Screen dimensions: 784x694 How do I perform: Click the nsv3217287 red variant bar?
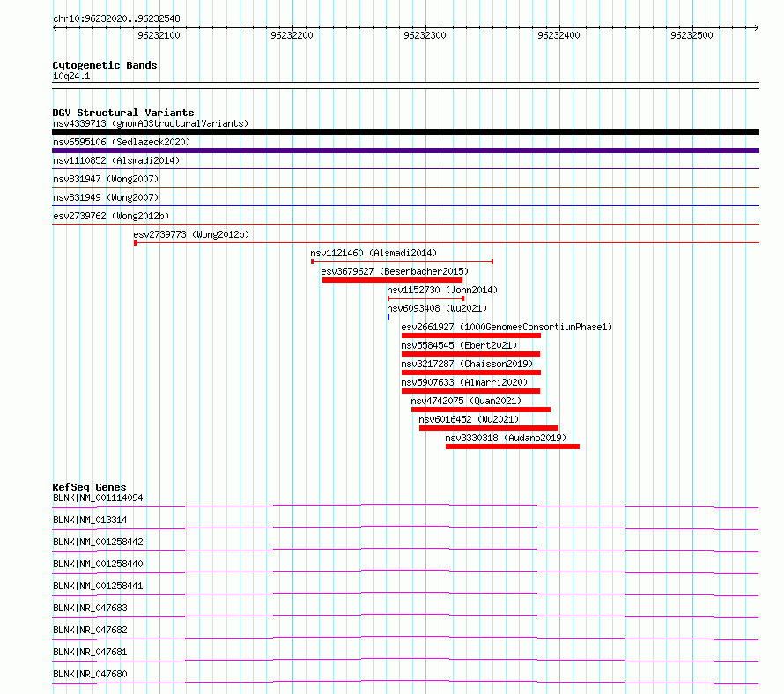click(471, 373)
